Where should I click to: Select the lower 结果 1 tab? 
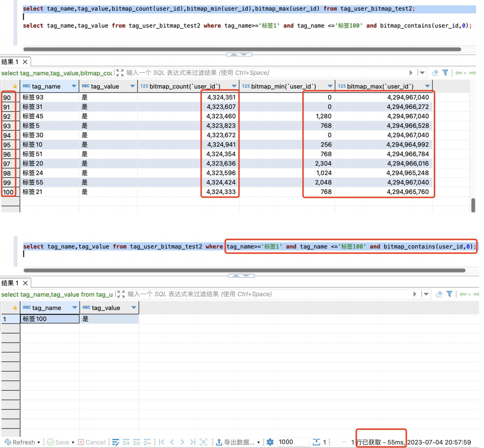click(x=10, y=283)
